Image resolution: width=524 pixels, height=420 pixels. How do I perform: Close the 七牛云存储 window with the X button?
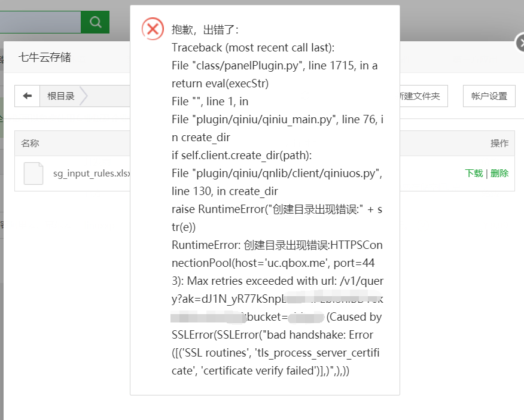[520, 42]
